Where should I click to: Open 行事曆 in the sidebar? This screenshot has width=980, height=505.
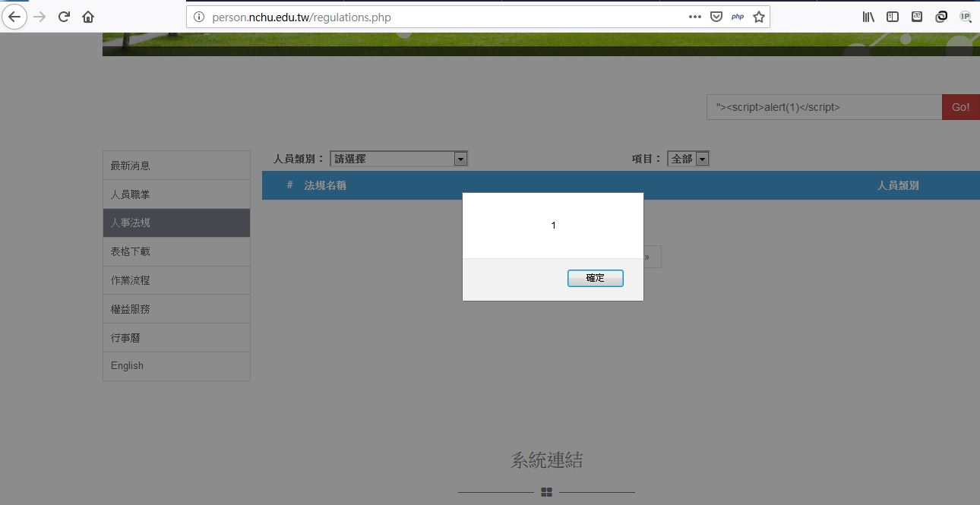pos(176,338)
